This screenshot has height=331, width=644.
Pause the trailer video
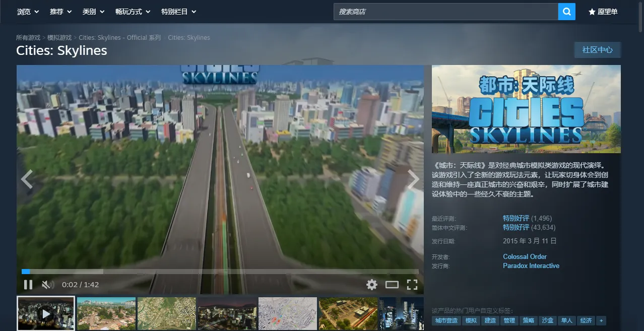pos(28,285)
